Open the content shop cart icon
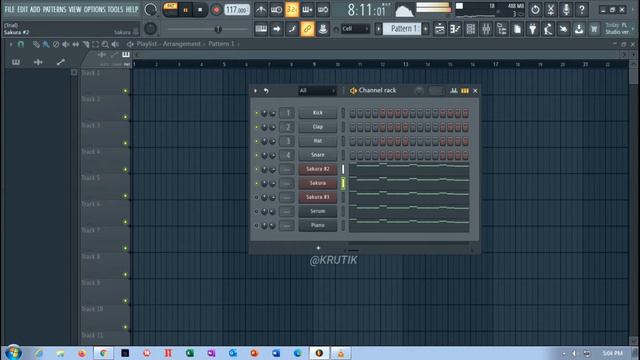 pyautogui.click(x=594, y=29)
